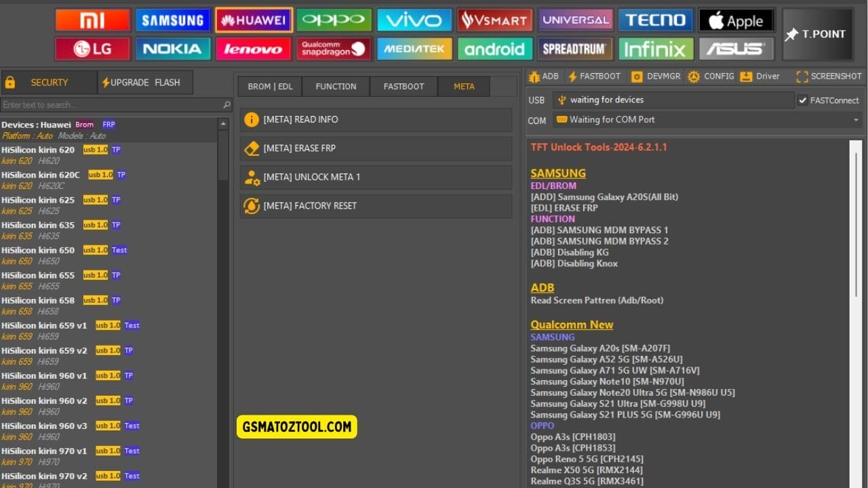The width and height of the screenshot is (868, 488).
Task: Click the Apple brand icon
Action: coord(736,20)
